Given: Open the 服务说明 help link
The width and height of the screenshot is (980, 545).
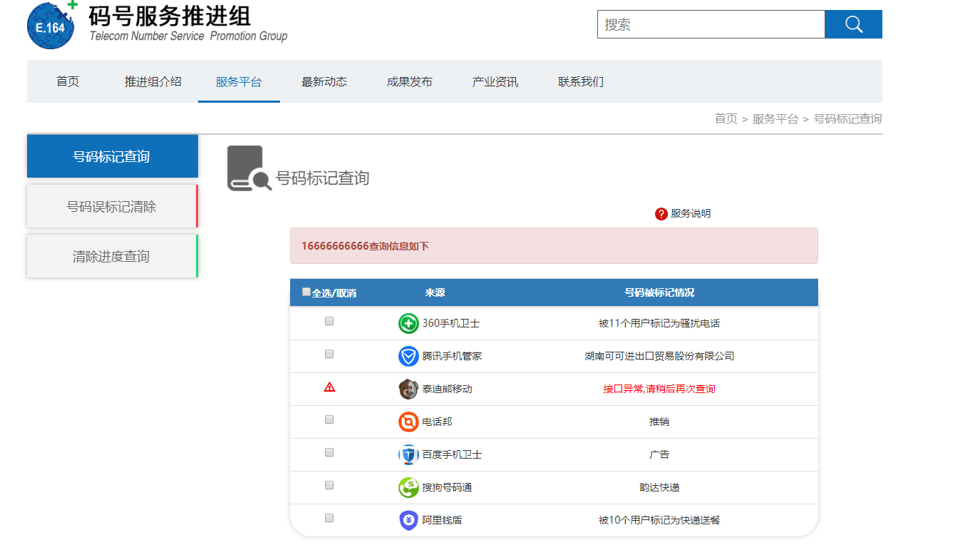Looking at the screenshot, I should [690, 213].
